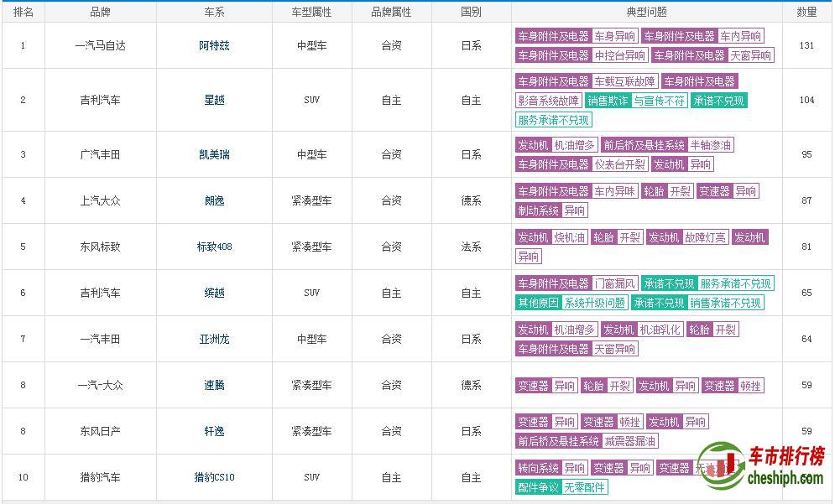This screenshot has width=835, height=504.
Task: Click the brand cell 一汽马自达
Action: [x=100, y=46]
